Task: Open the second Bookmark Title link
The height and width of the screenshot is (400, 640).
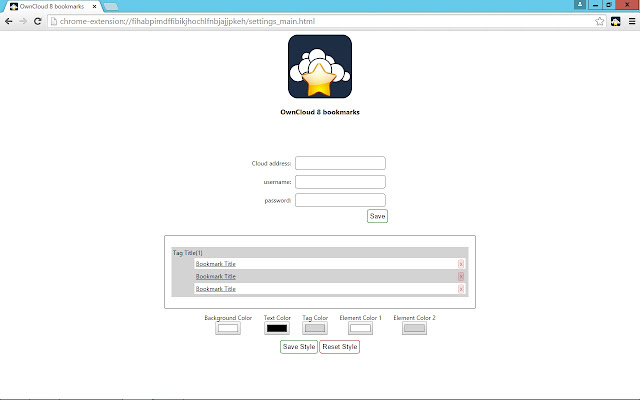Action: coord(216,276)
